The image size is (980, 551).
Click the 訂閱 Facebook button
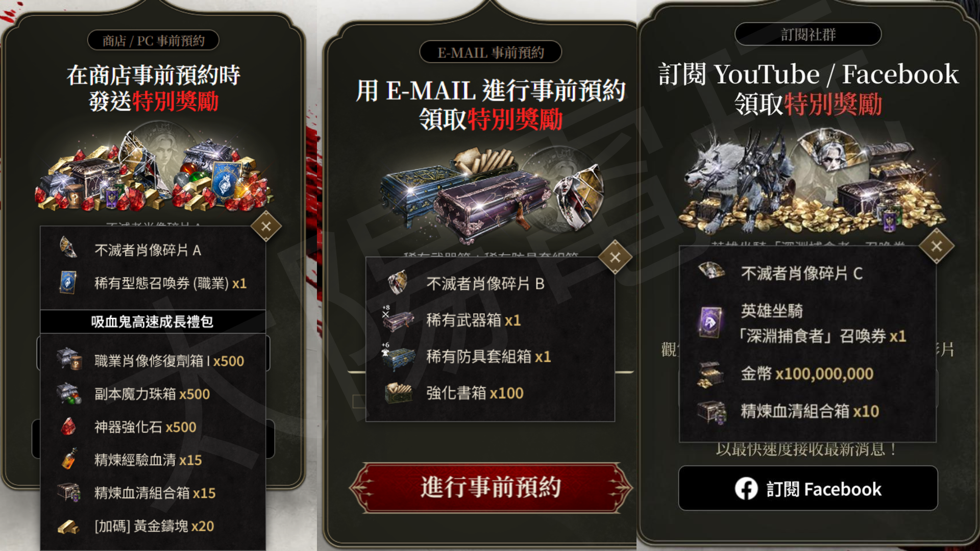pos(808,488)
